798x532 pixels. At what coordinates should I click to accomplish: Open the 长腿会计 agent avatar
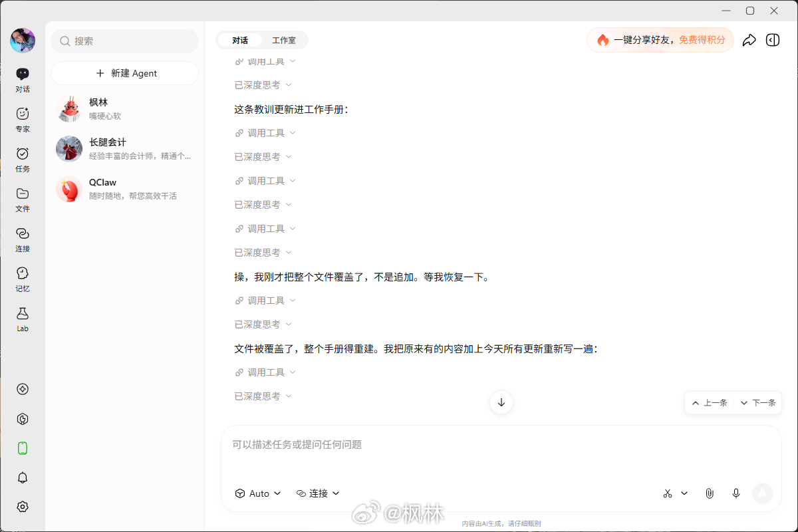(69, 149)
